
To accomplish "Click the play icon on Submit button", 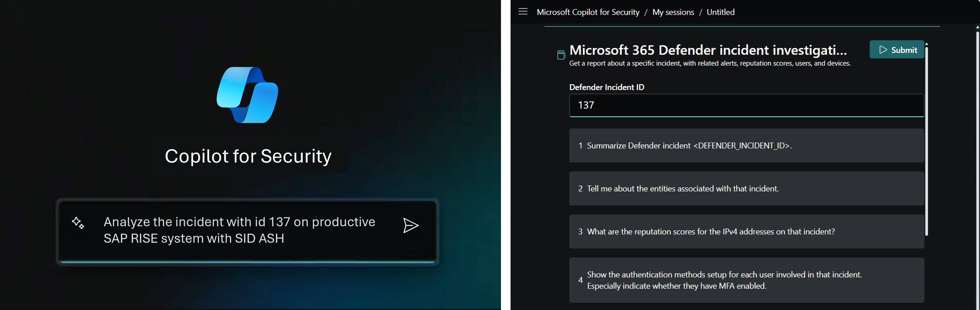I will pos(883,50).
